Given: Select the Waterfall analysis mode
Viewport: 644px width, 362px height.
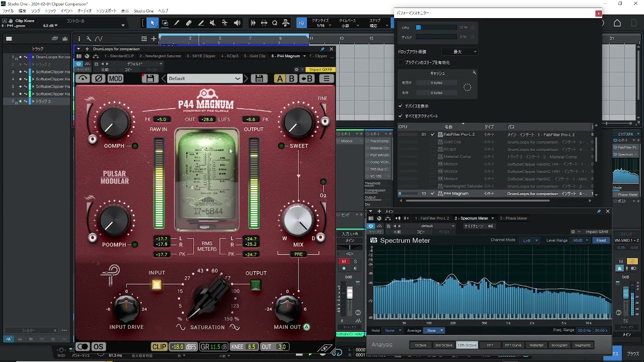Looking at the screenshot, I should click(x=536, y=345).
